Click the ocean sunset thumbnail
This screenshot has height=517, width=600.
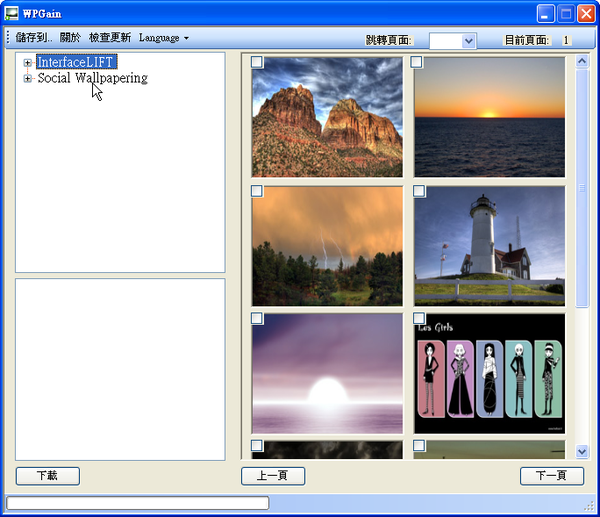click(489, 117)
